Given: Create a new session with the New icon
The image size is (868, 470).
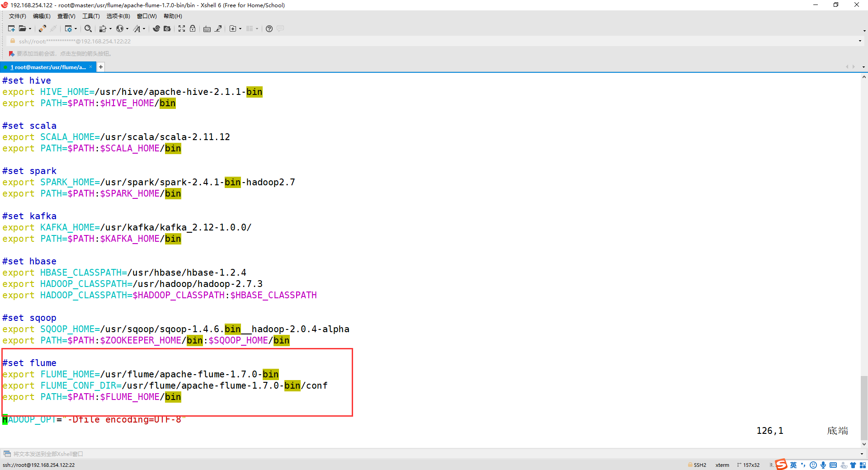Looking at the screenshot, I should pos(11,28).
